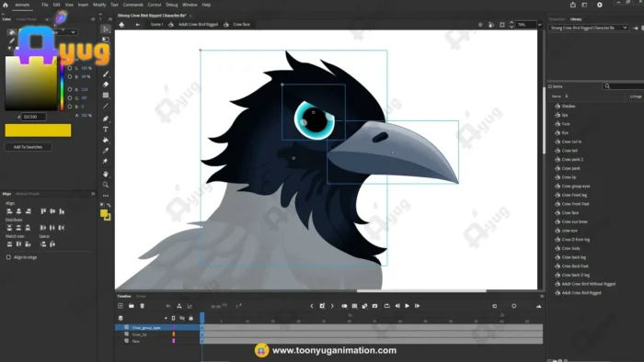This screenshot has width=644, height=362.
Task: Click the Home icon
Action: coord(6,5)
